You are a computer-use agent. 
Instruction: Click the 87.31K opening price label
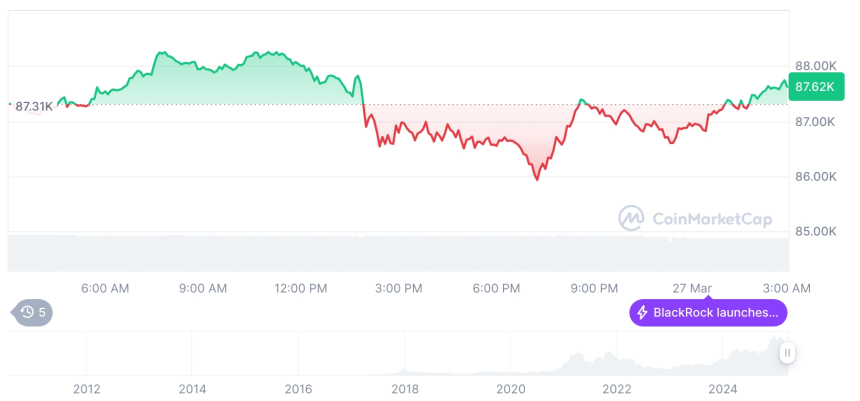[32, 105]
